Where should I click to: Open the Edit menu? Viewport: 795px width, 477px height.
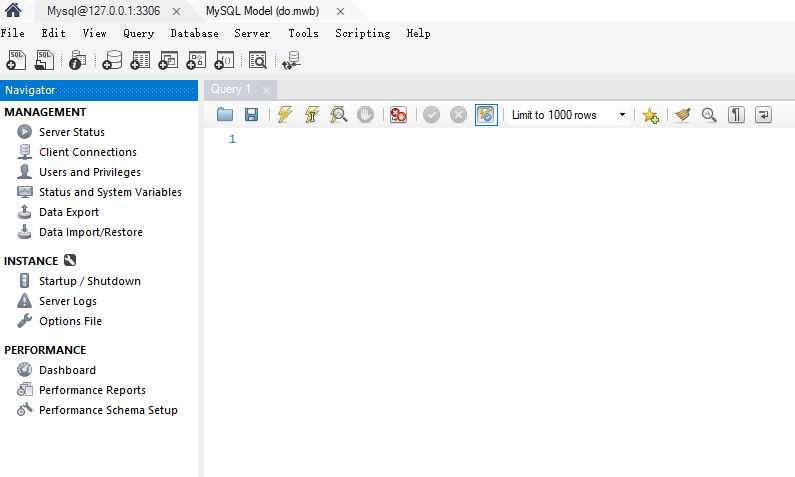(x=53, y=33)
